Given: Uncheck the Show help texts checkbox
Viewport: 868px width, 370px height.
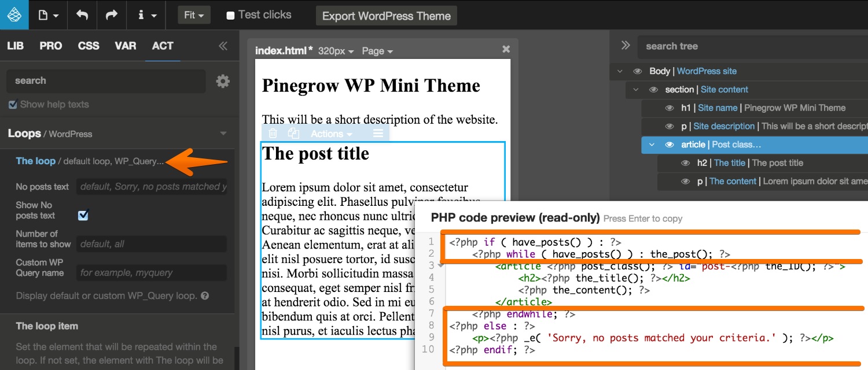Looking at the screenshot, I should (13, 105).
